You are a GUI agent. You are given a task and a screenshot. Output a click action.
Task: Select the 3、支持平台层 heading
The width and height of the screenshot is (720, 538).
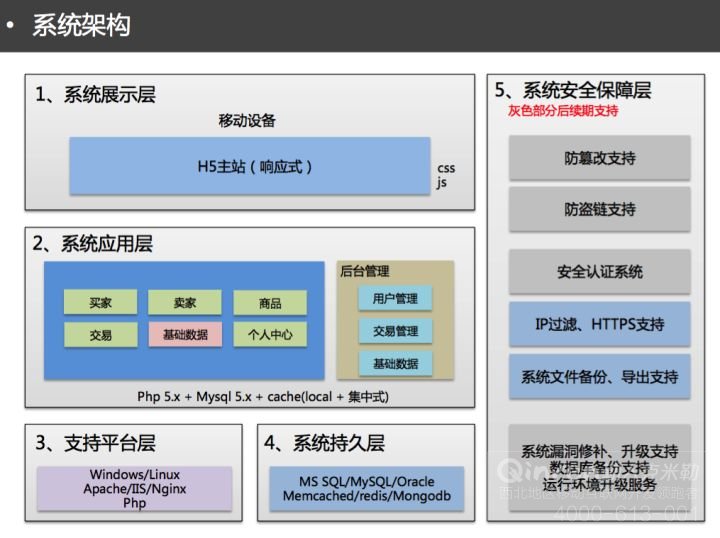(96, 443)
